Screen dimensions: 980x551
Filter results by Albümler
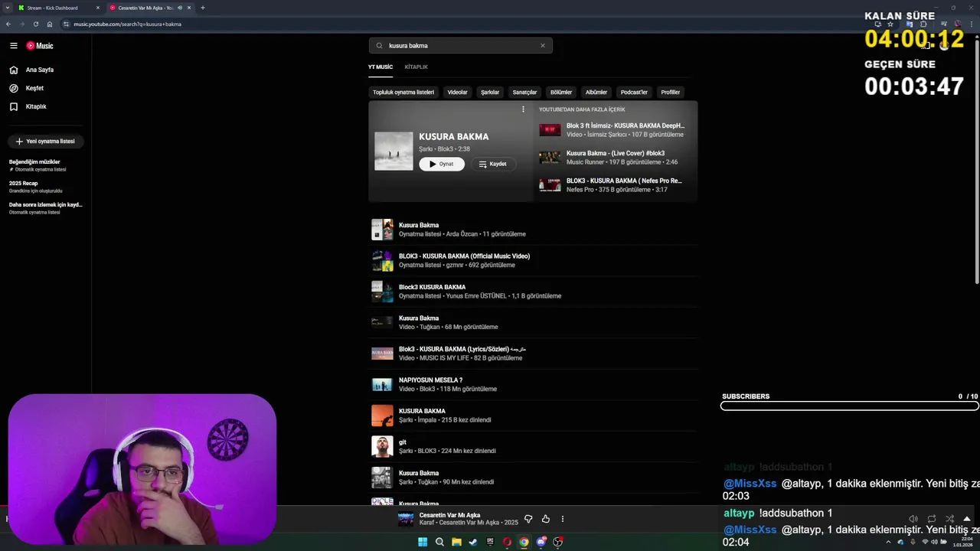pyautogui.click(x=596, y=92)
